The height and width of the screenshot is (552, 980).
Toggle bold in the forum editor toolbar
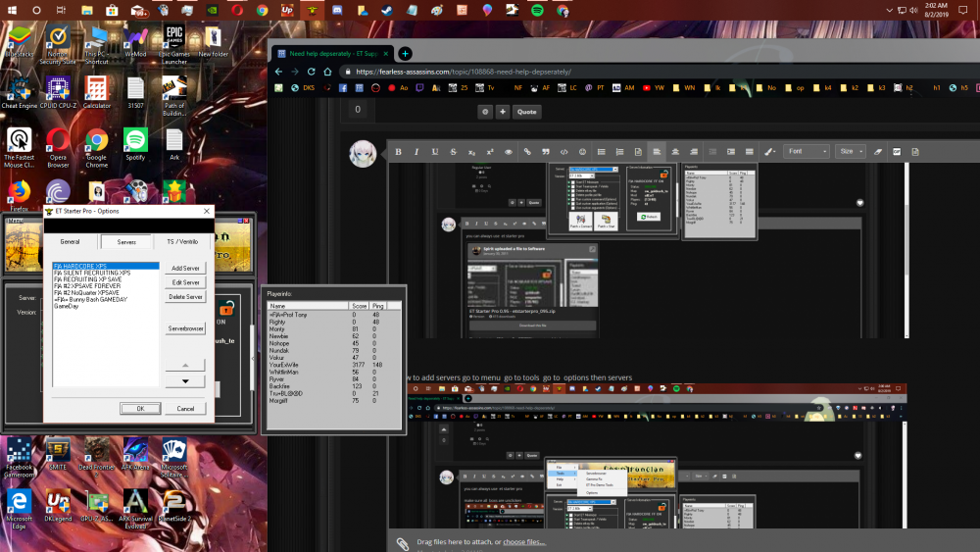click(x=398, y=152)
